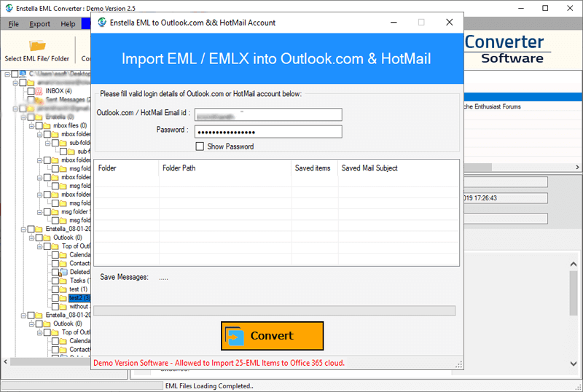Click the arrow icon on Convert button
Screen dimensions: 583x392
235,336
